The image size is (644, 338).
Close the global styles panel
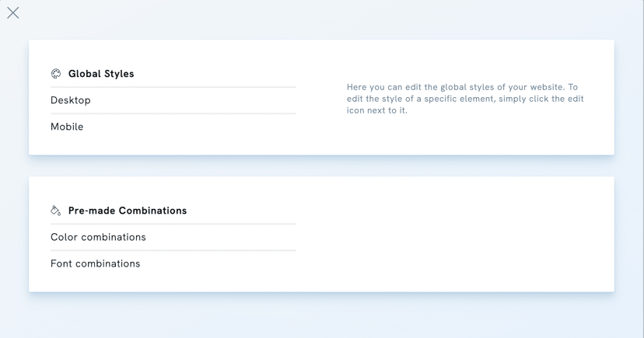tap(13, 12)
